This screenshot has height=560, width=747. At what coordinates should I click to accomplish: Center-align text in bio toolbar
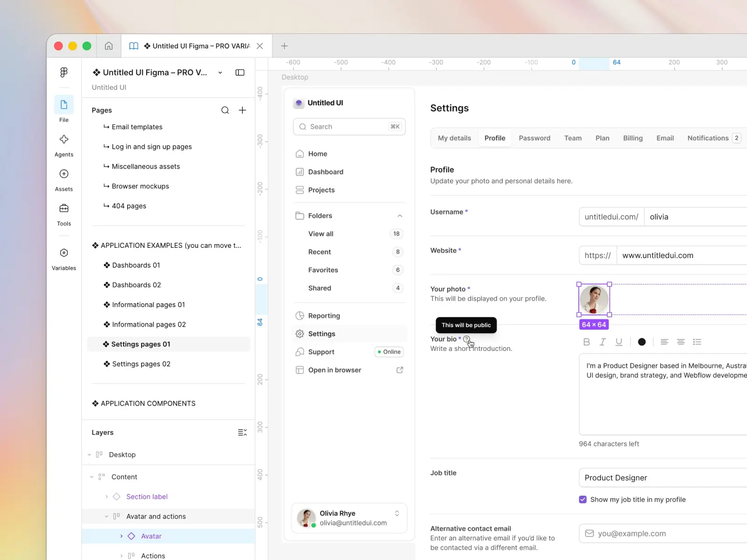tap(681, 342)
